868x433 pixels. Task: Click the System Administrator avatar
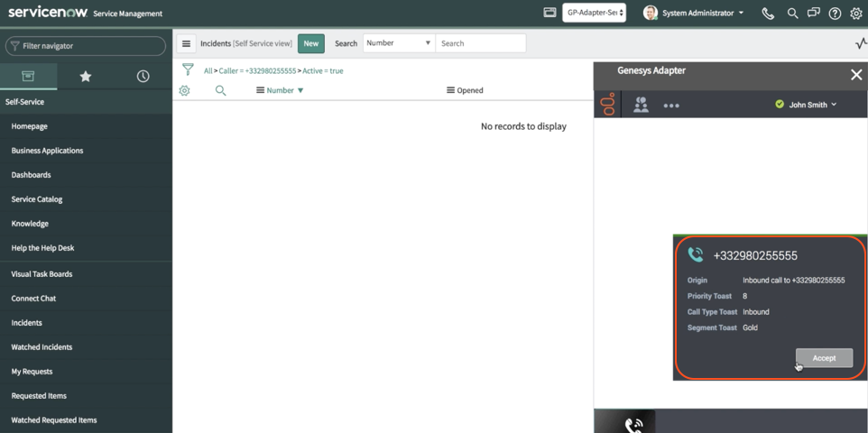click(651, 13)
